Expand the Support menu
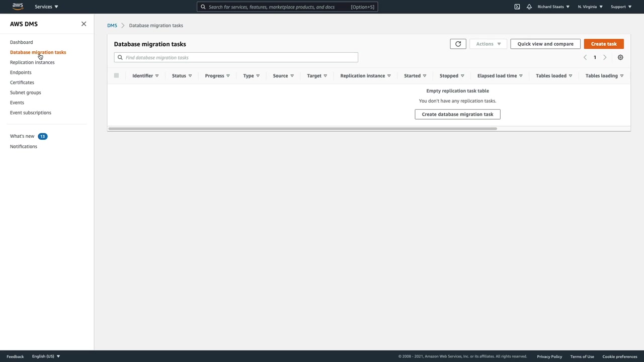 pyautogui.click(x=621, y=7)
